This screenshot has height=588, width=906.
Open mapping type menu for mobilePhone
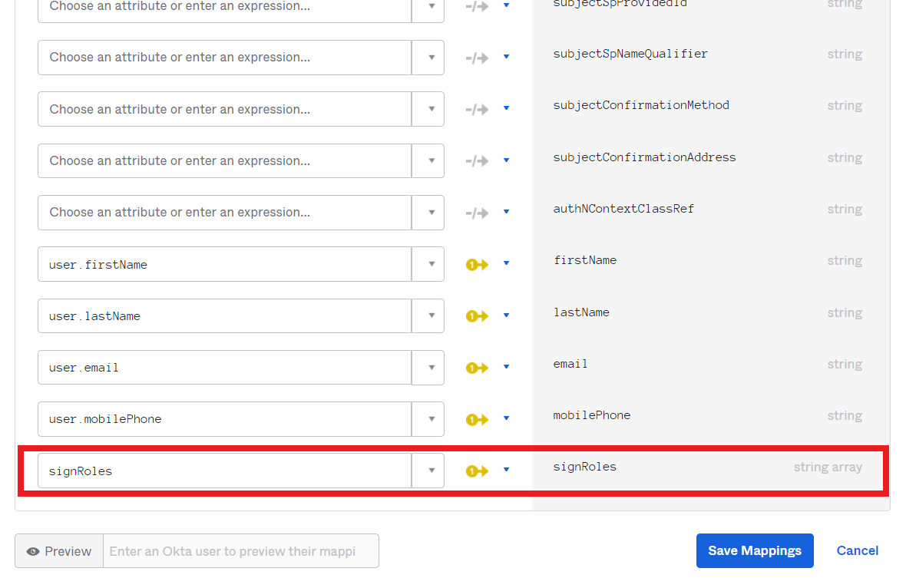point(506,418)
